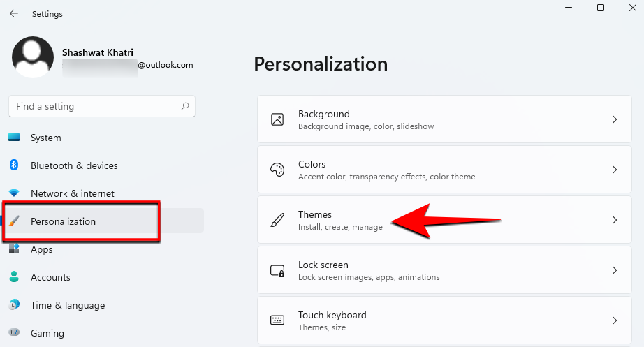Open the System settings category
644x347 pixels.
tap(46, 138)
